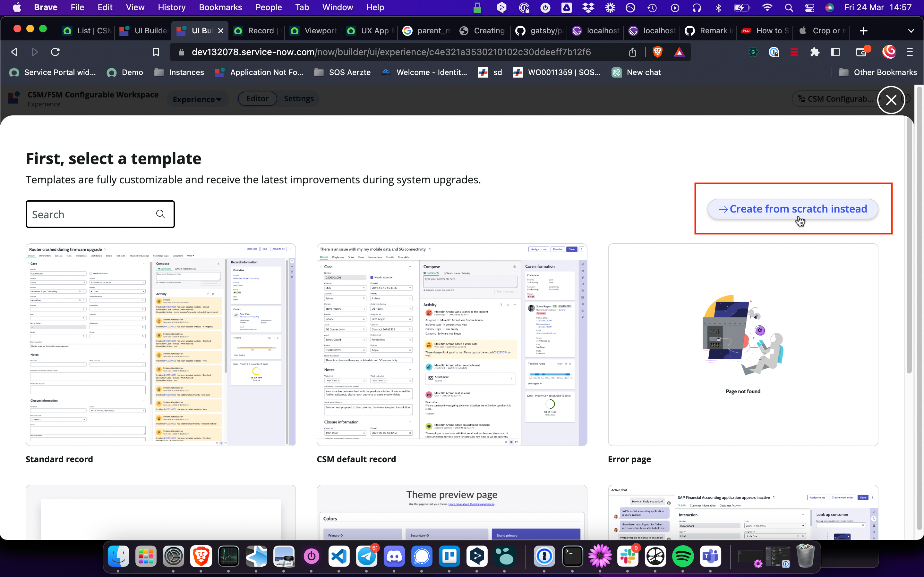
Task: Open the Brave hamburger menu
Action: [x=910, y=52]
